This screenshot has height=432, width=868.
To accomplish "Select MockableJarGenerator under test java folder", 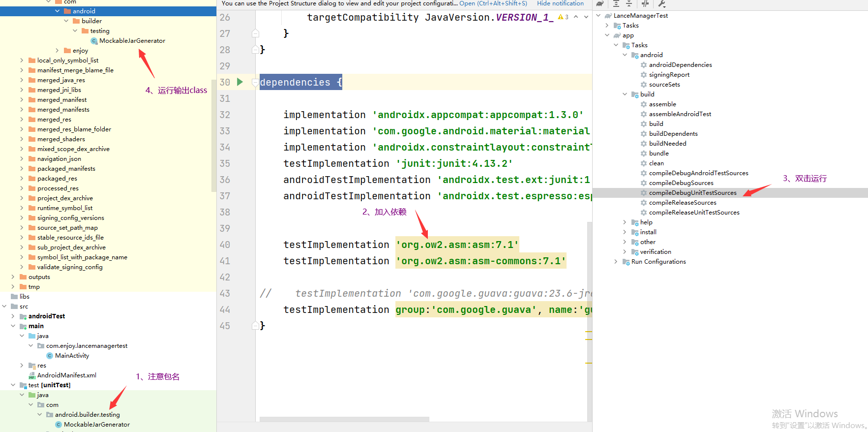I will (96, 425).
